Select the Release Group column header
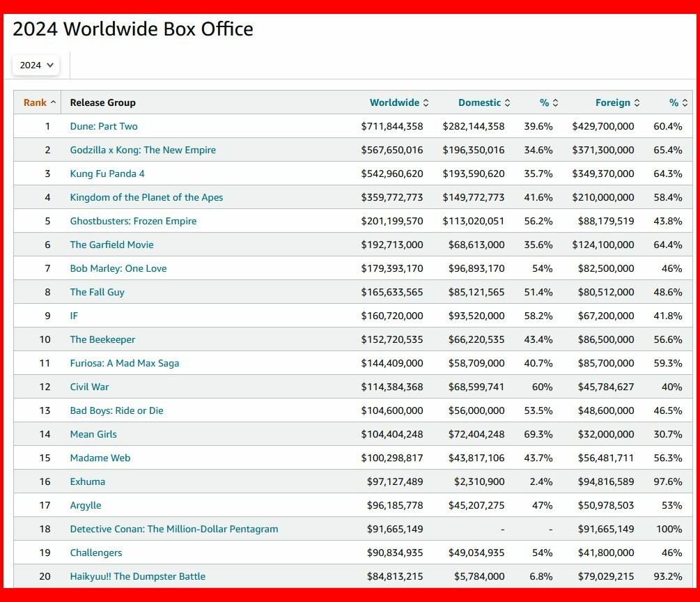This screenshot has height=602, width=700. 102,102
